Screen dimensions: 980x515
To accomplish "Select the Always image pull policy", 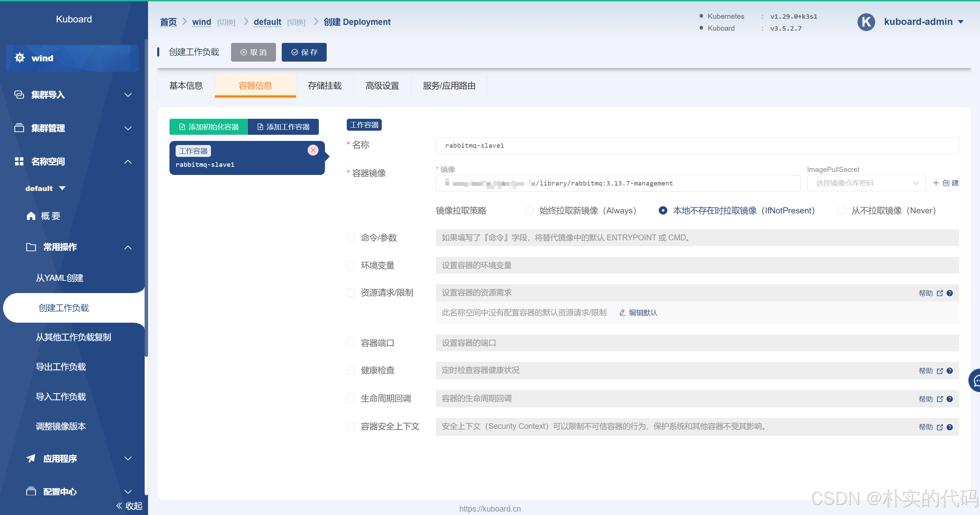I will tap(529, 210).
